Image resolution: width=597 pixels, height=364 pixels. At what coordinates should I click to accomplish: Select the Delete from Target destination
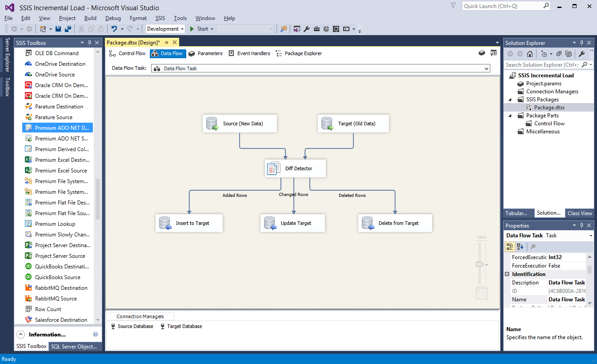coord(395,223)
